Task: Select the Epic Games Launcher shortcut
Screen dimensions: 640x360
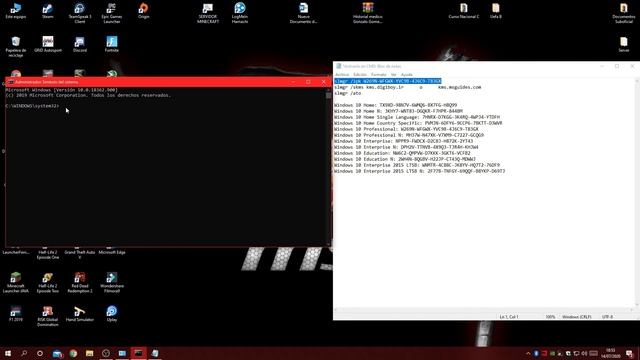Action: pyautogui.click(x=111, y=13)
